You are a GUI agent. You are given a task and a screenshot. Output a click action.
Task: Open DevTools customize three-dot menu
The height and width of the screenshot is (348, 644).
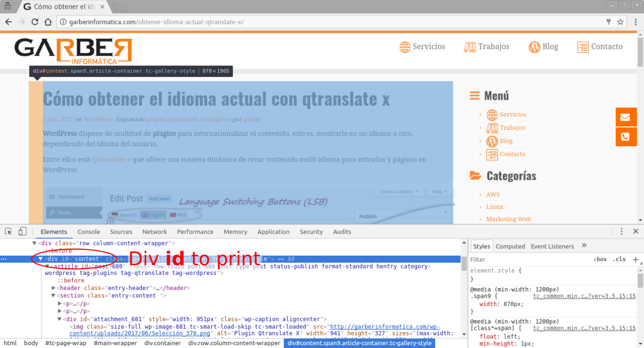click(x=622, y=231)
